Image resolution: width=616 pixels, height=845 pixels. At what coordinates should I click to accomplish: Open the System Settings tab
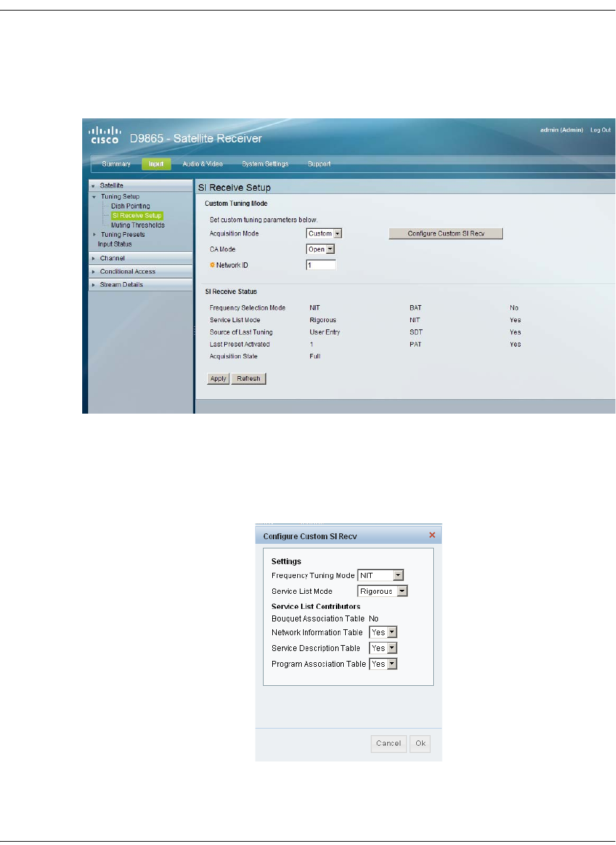click(264, 164)
